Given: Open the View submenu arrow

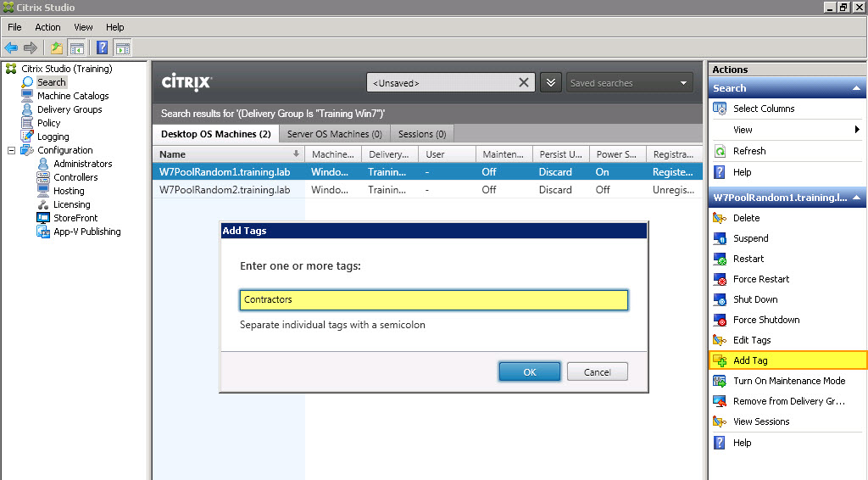Looking at the screenshot, I should [857, 130].
